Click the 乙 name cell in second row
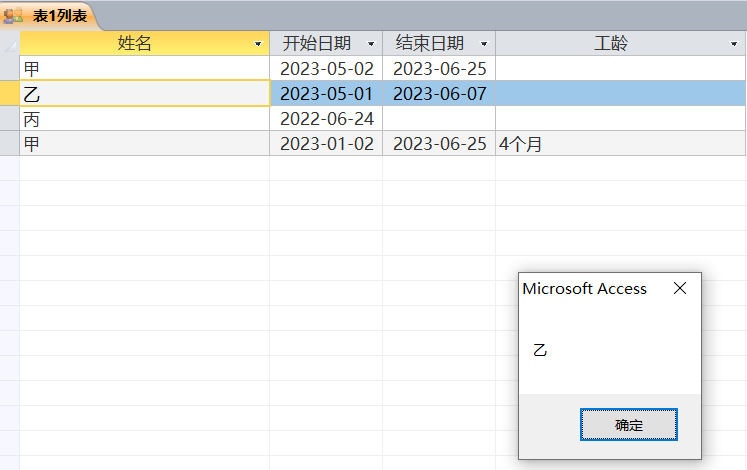The width and height of the screenshot is (747, 470). pyautogui.click(x=145, y=93)
